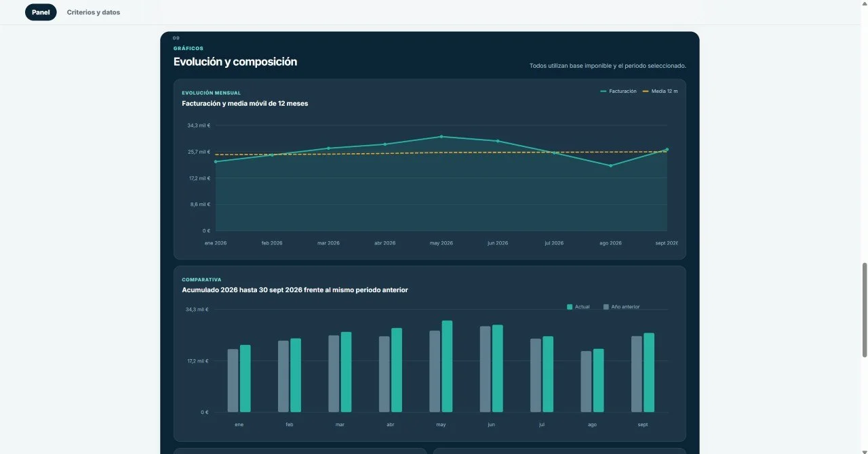Image resolution: width=868 pixels, height=454 pixels.
Task: Click the "25,7 mil €" axis label
Action: [x=199, y=152]
